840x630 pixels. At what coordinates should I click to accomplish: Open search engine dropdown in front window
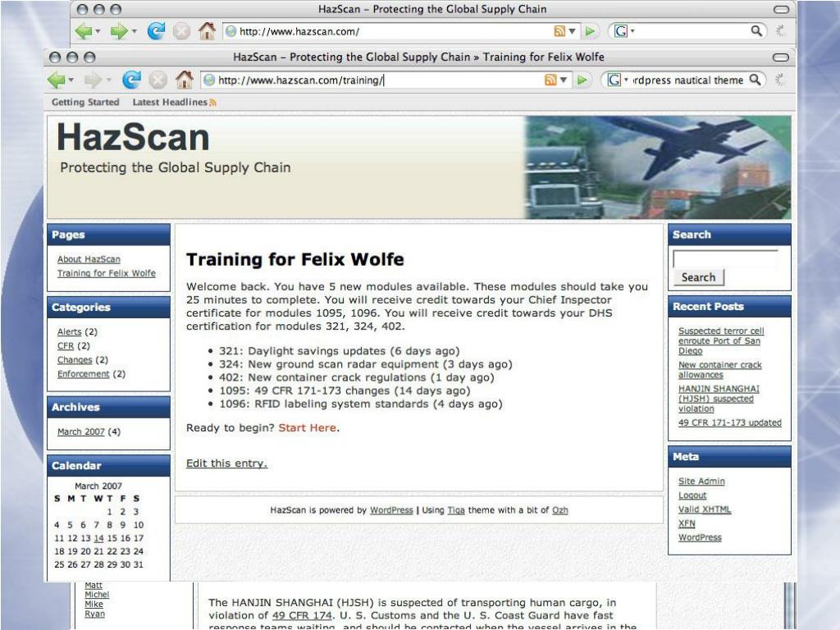(626, 80)
